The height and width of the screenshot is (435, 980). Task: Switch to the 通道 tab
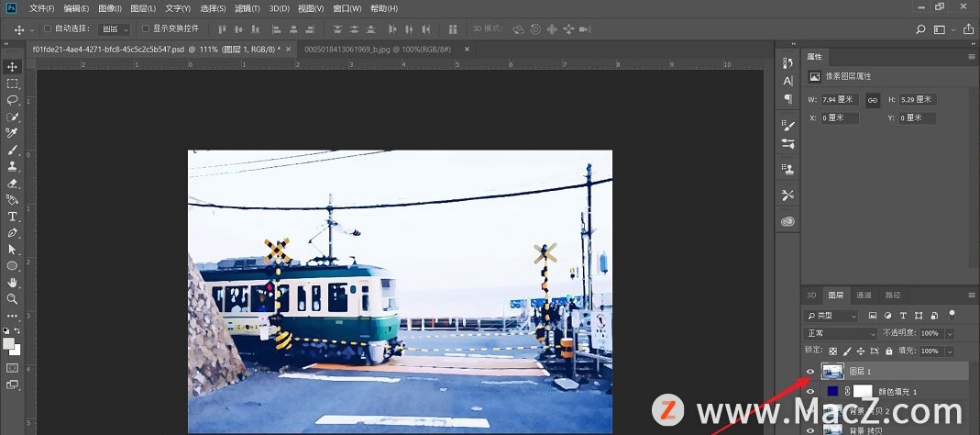coord(864,296)
